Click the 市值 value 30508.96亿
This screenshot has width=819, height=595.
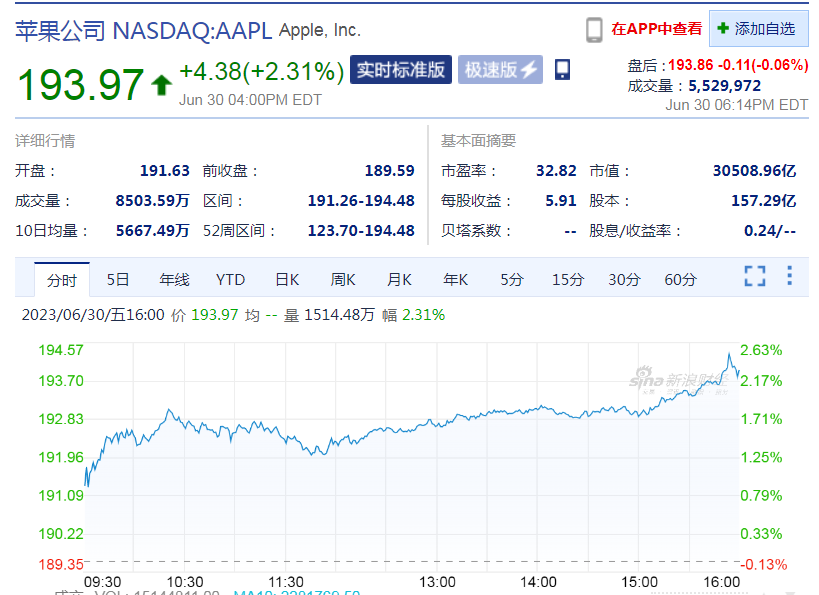(755, 171)
